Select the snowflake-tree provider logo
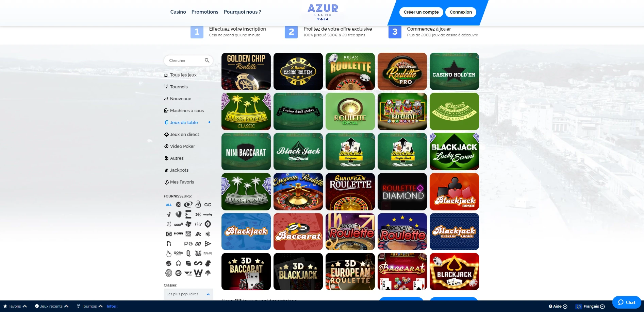 coord(208,273)
